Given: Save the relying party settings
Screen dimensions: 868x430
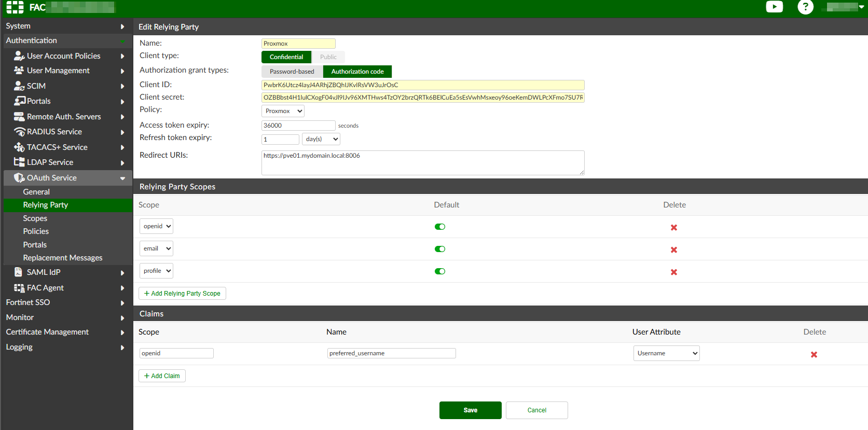Looking at the screenshot, I should pyautogui.click(x=470, y=410).
